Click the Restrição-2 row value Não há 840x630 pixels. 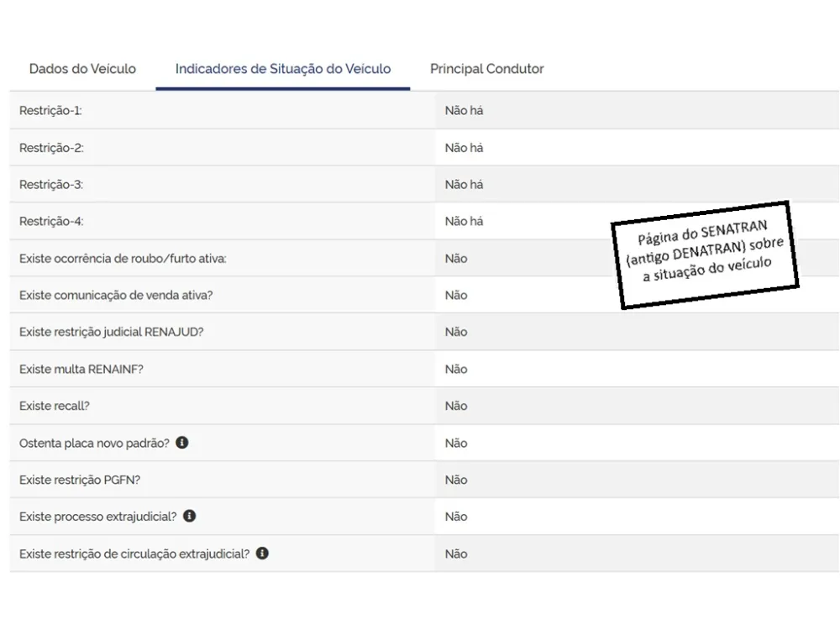click(x=464, y=148)
